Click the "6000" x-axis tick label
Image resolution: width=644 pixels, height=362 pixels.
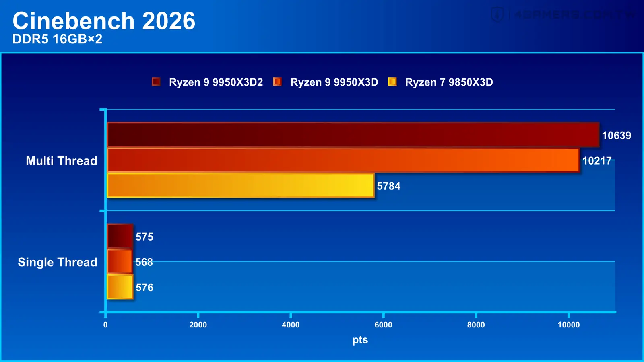click(x=383, y=325)
